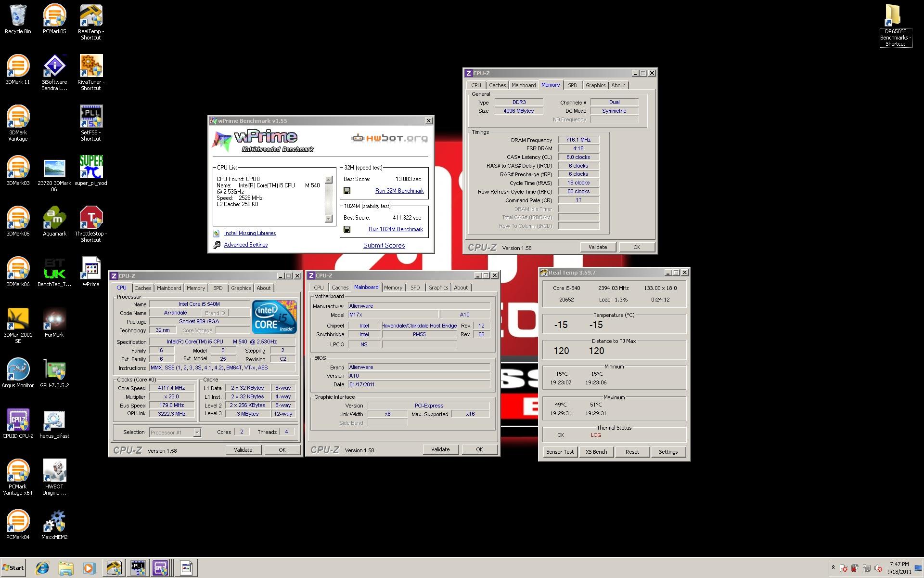
Task: Switch to the SetFSB PLL taskbar button
Action: pyautogui.click(x=138, y=568)
